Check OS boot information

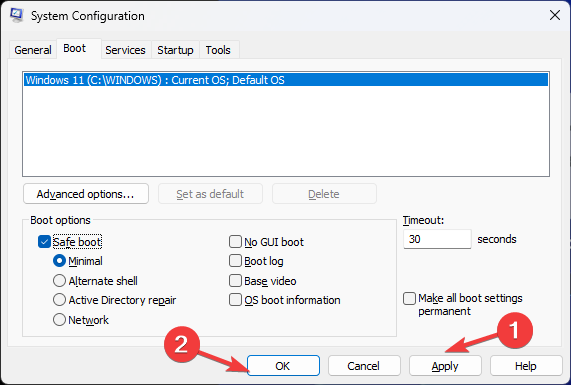pos(235,300)
